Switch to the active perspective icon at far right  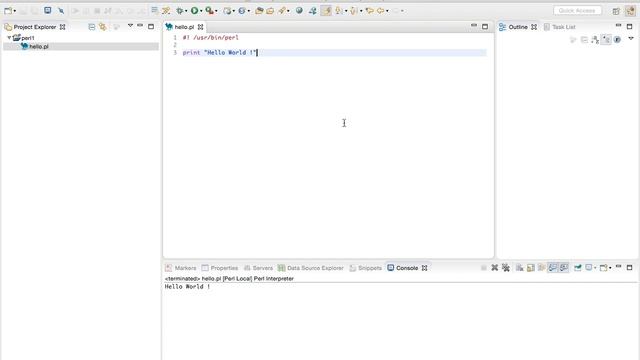coord(630,11)
